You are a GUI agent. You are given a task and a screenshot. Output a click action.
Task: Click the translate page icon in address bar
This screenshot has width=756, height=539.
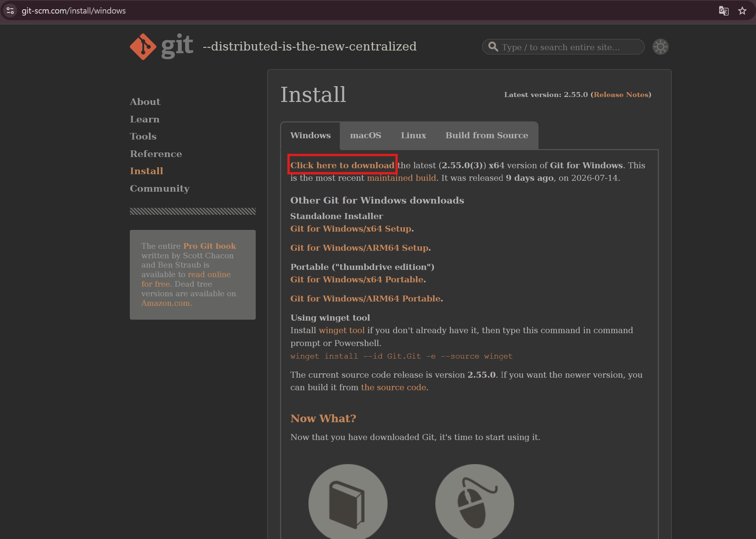click(x=724, y=11)
